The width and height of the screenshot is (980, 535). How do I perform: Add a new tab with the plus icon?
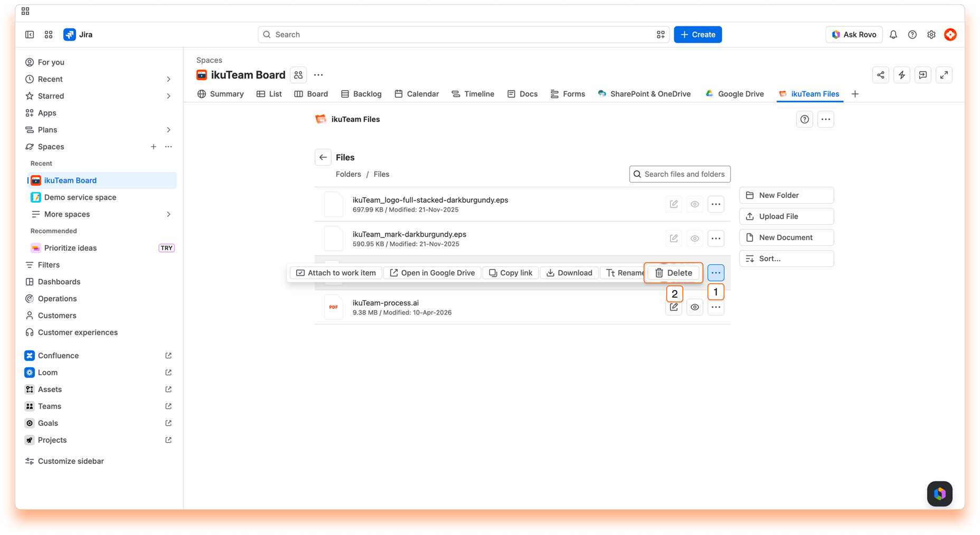[x=855, y=94]
